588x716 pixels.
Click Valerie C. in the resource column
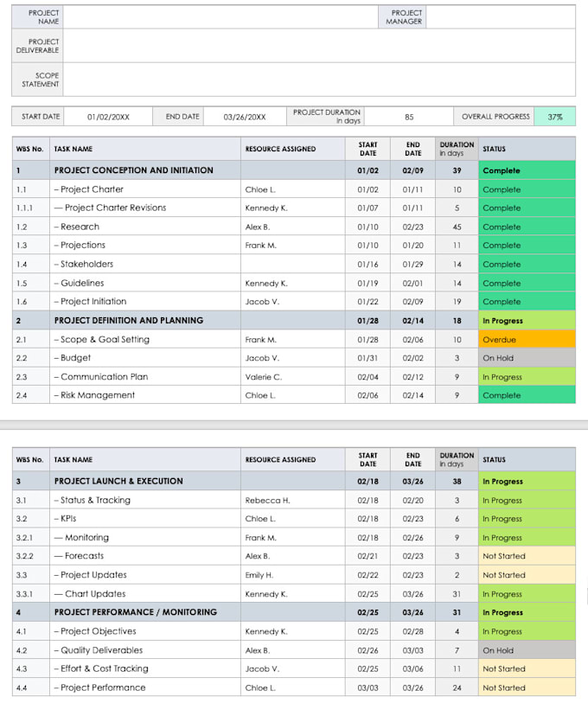[x=264, y=377]
